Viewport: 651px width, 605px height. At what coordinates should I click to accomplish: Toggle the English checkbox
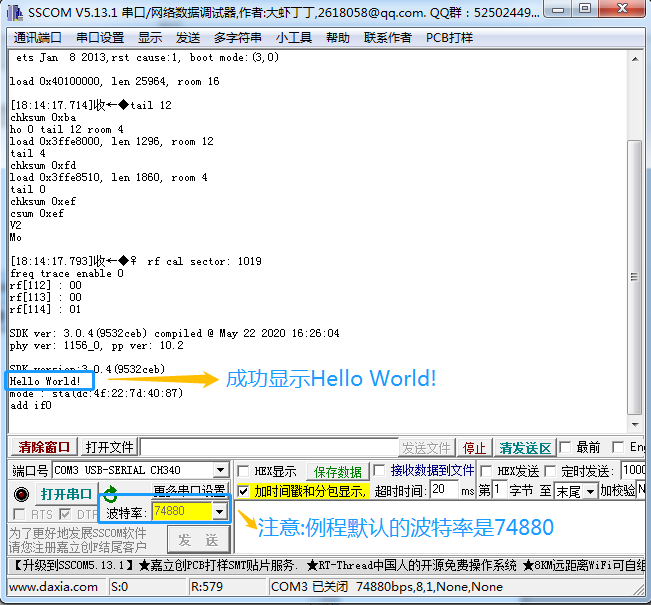point(618,447)
